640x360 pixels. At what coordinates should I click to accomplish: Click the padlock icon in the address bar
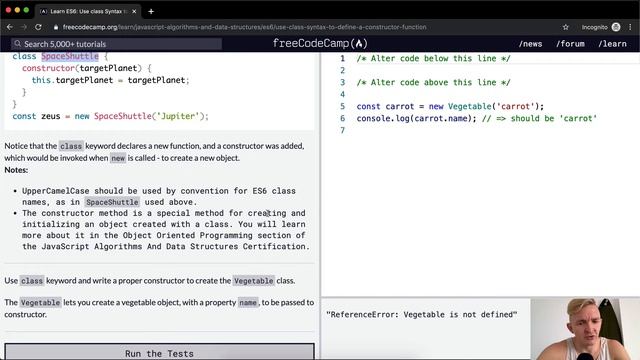(x=56, y=27)
